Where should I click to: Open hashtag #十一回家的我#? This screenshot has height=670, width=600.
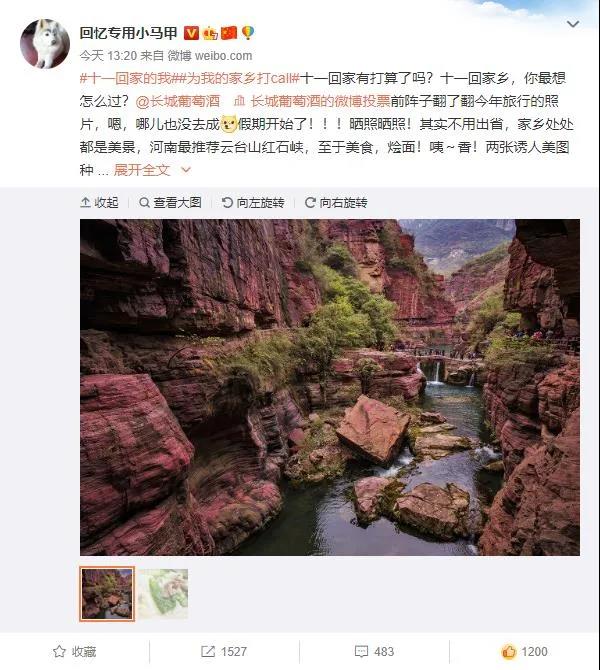126,78
